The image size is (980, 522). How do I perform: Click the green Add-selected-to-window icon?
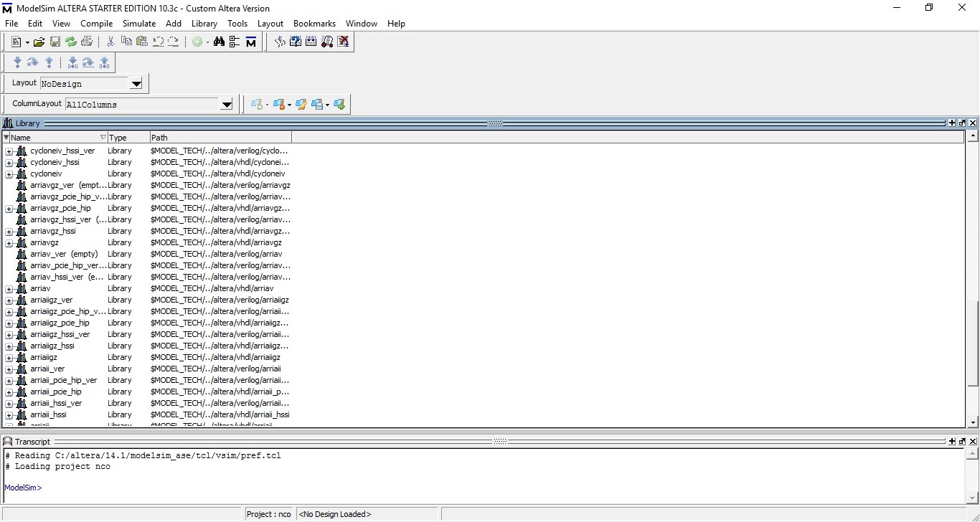pos(197,42)
